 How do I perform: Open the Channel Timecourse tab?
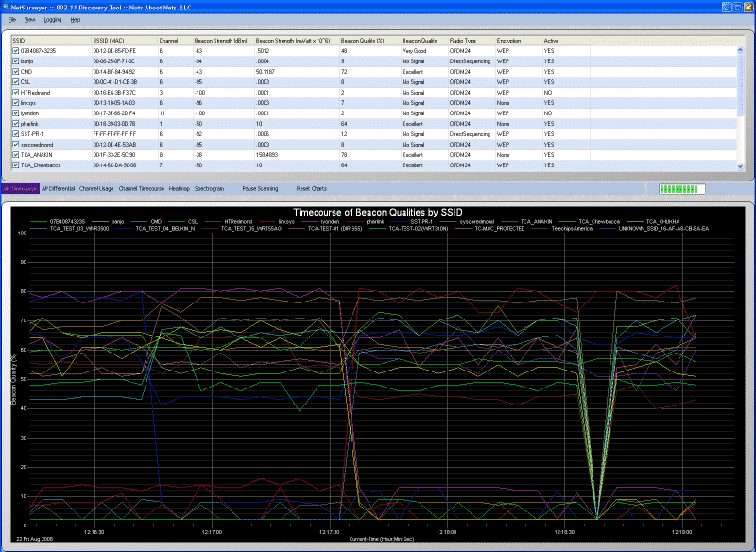(141, 189)
